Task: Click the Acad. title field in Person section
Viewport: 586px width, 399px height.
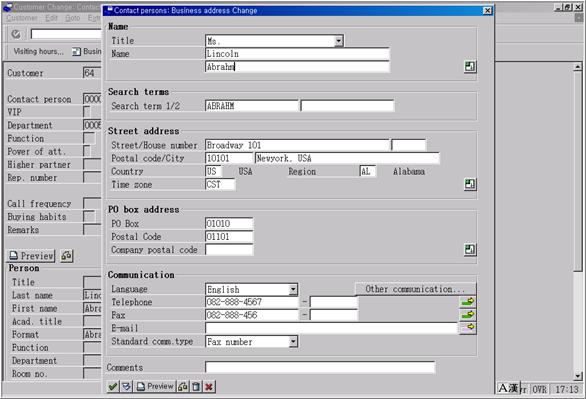Action: [92, 321]
